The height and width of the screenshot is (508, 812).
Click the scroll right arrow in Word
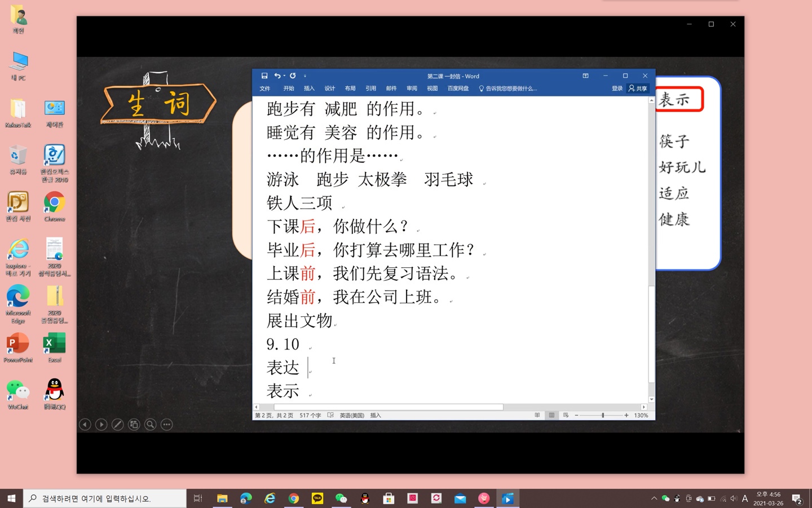pos(644,407)
